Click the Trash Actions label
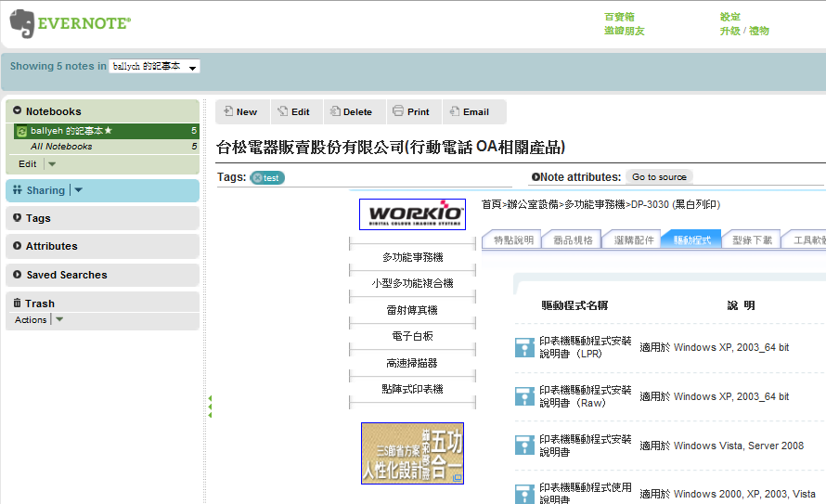Screen dimensions: 826x504 pos(31,319)
